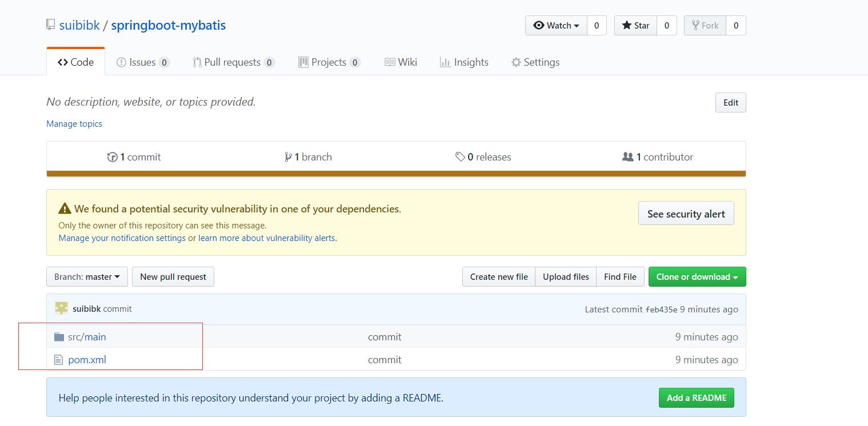
Task: Click 9 minutes ago in src/main row
Action: coord(707,337)
